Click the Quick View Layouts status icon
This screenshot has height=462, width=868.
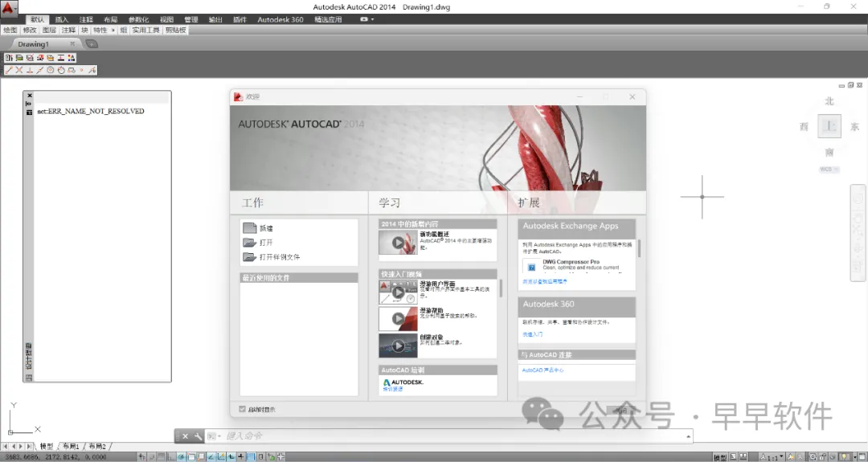pyautogui.click(x=734, y=457)
